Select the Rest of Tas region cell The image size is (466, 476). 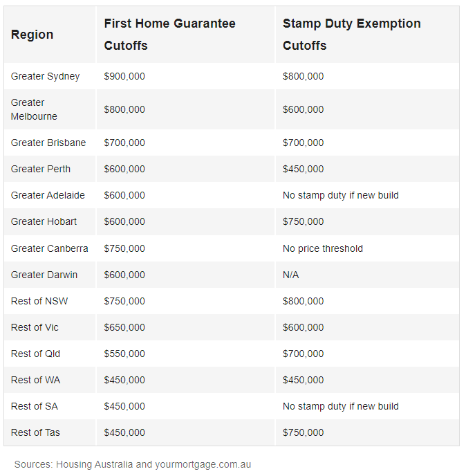(35, 432)
